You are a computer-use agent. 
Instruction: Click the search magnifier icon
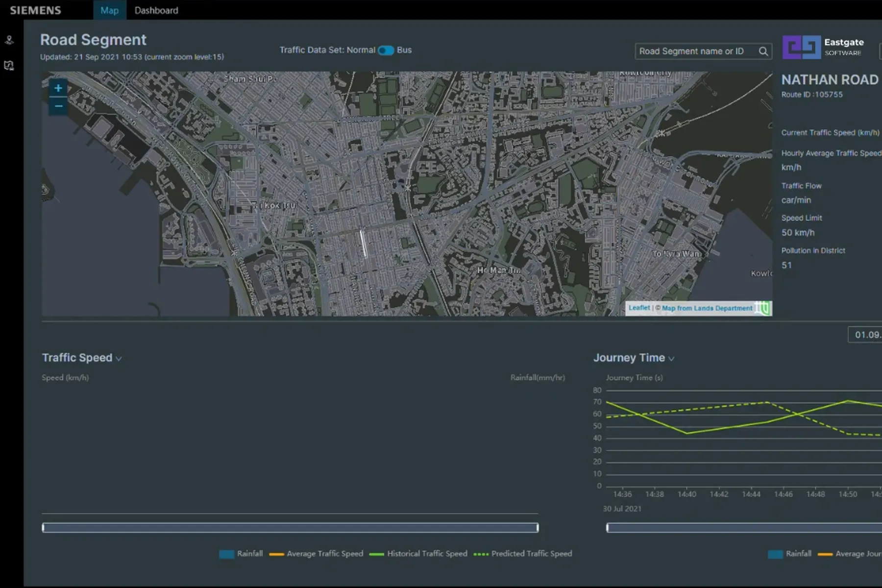[x=763, y=51]
